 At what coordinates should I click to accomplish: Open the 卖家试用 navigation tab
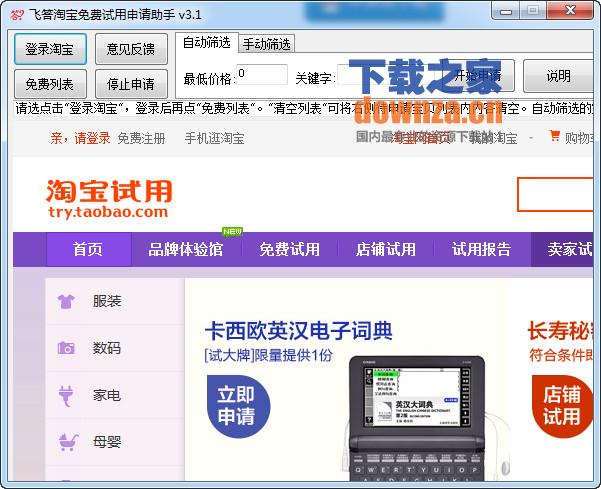point(562,249)
